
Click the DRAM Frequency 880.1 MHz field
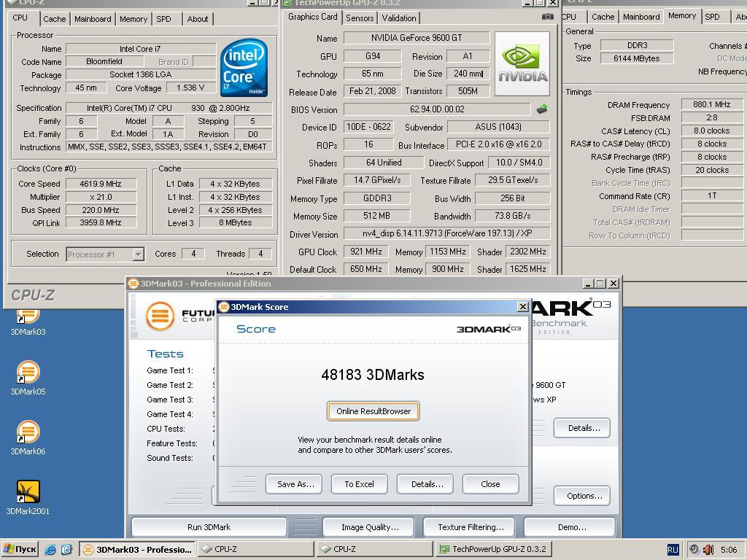(x=712, y=104)
